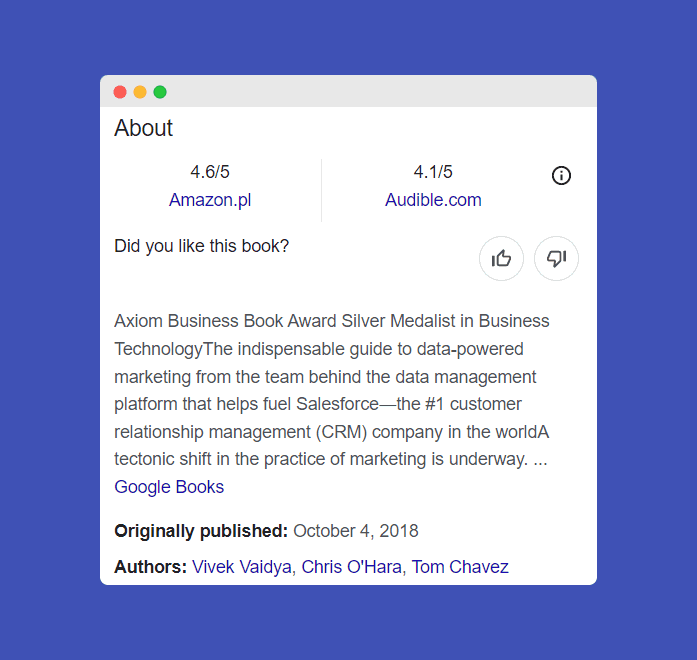Click the 'Did you like this book?' text
697x660 pixels.
click(x=202, y=246)
